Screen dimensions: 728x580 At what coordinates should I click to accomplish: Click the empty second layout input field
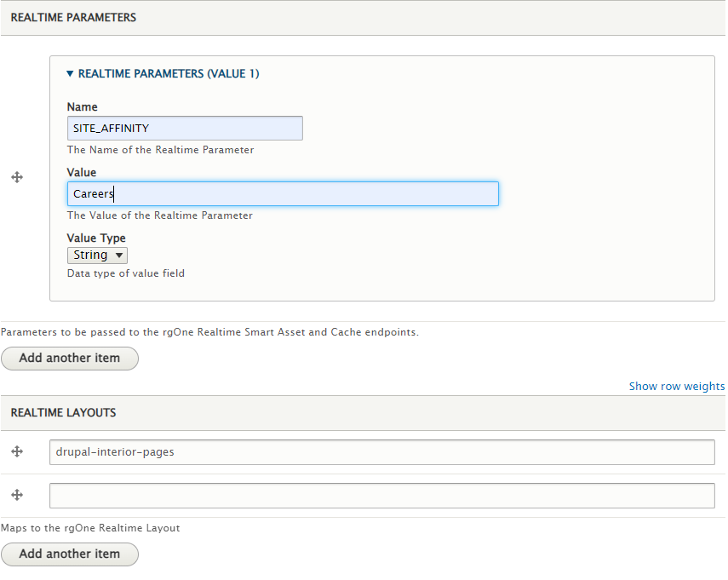pyautogui.click(x=381, y=495)
